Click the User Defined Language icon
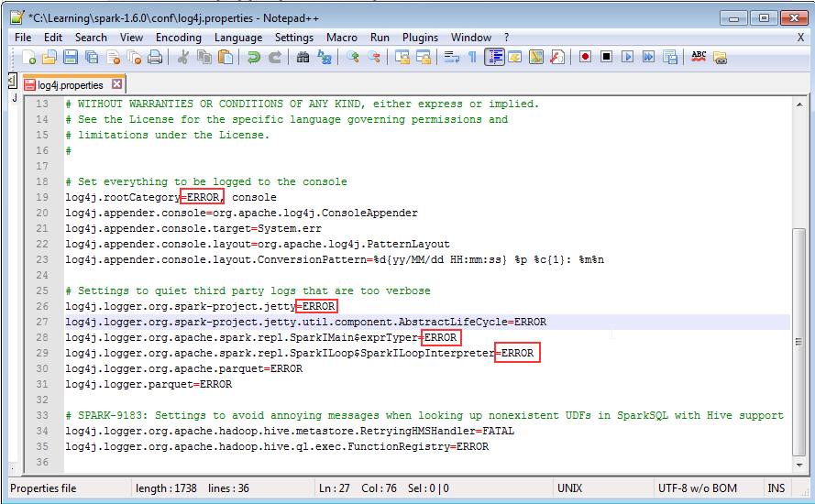This screenshot has height=504, width=815. coord(514,57)
